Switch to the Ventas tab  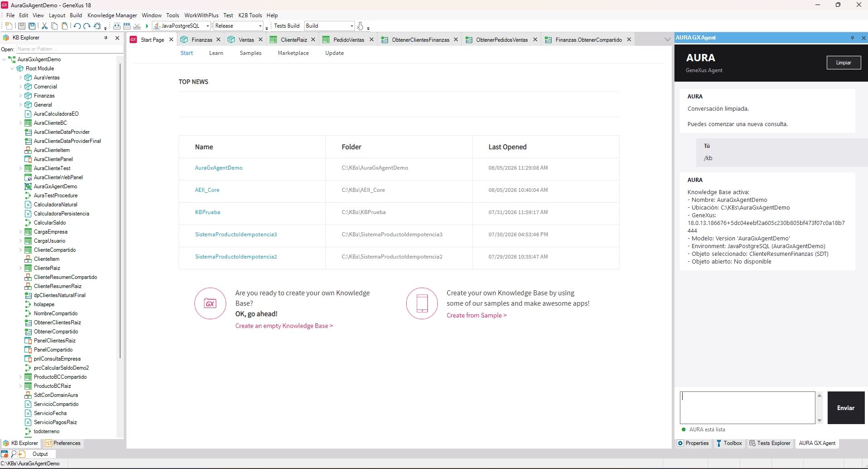pos(246,39)
